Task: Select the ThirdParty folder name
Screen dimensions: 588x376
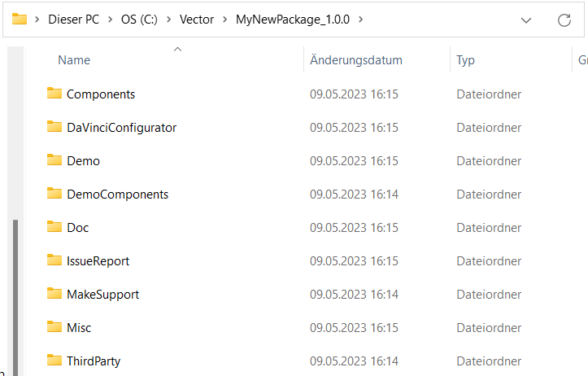Action: 94,361
